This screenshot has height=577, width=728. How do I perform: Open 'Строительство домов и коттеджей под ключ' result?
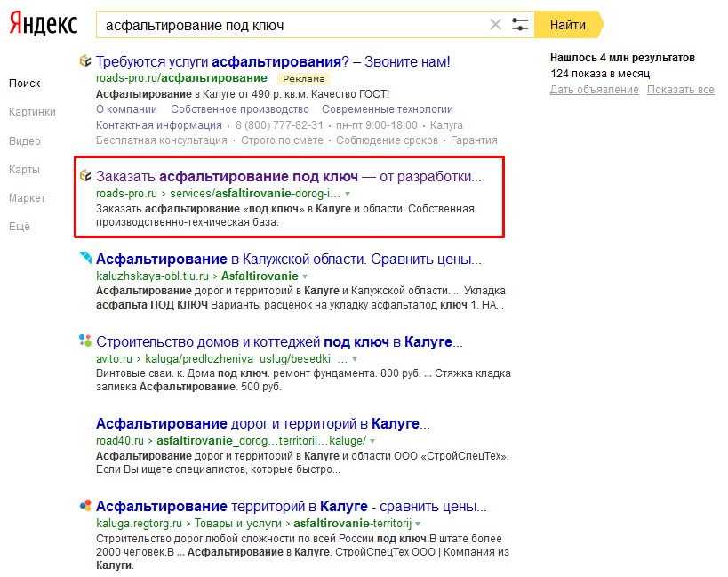click(x=279, y=341)
